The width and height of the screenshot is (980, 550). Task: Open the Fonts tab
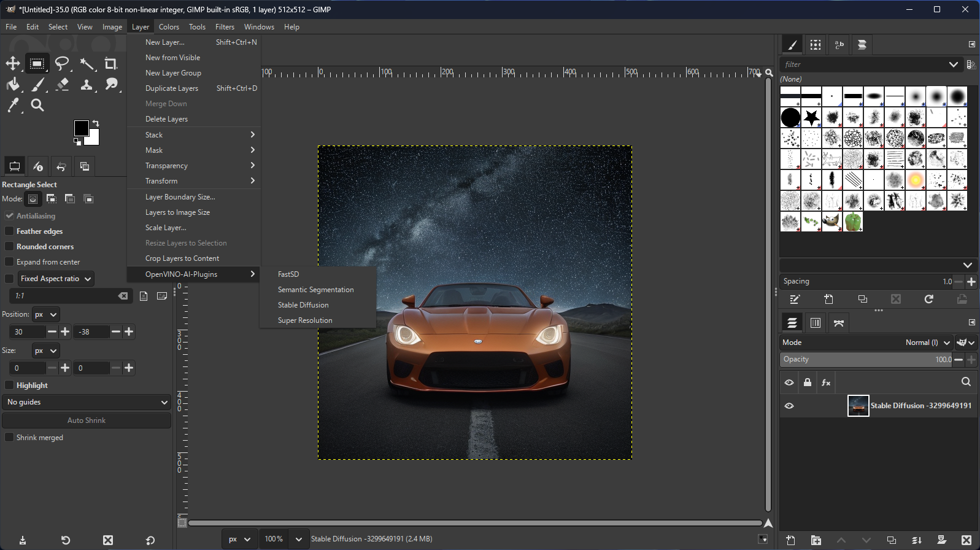839,45
